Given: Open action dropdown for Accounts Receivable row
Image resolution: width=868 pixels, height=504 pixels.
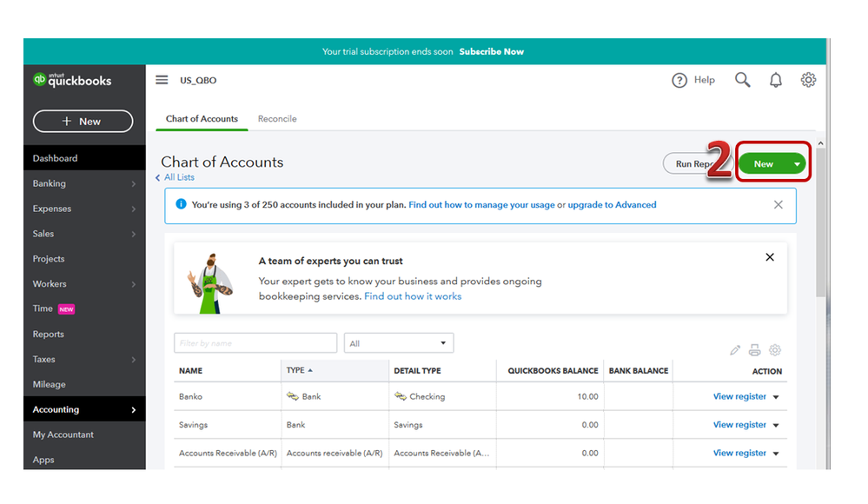Looking at the screenshot, I should click(x=776, y=454).
